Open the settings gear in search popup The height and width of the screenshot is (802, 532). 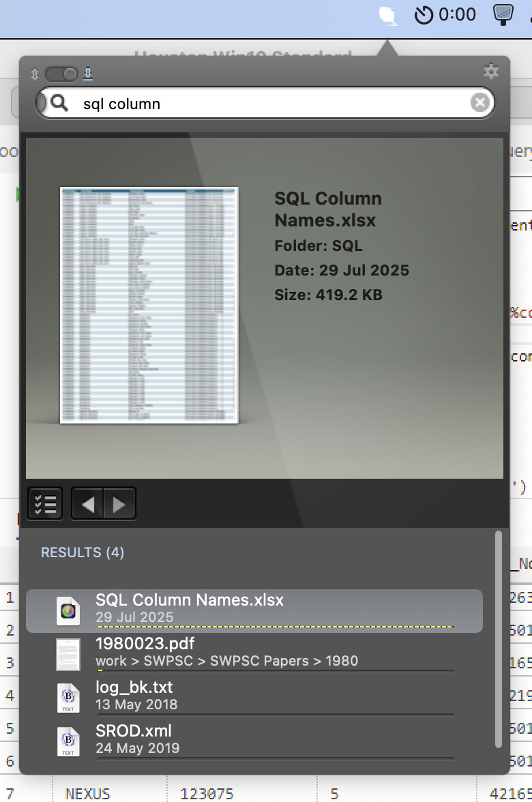(491, 72)
